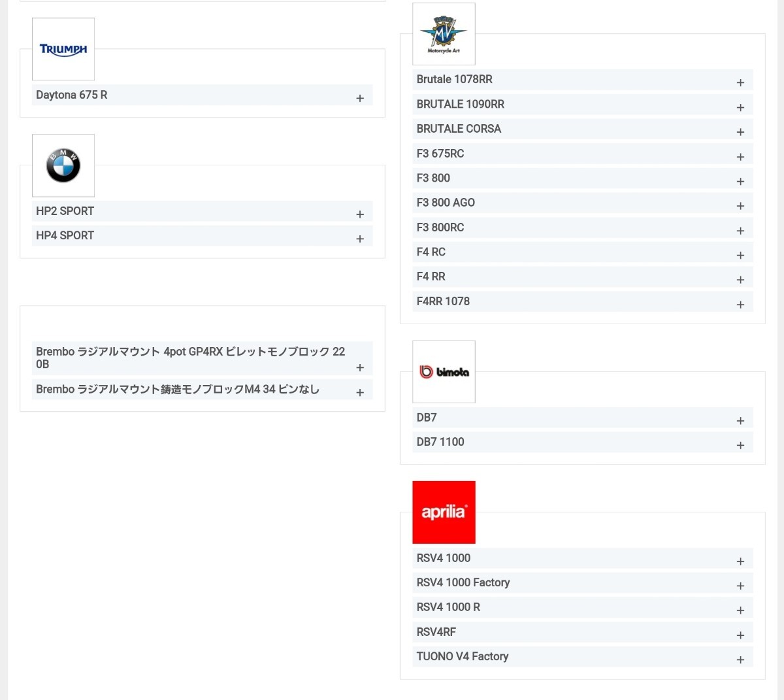
Task: Expand Brembo cast monoblock M4 34 plus icon
Action: [360, 392]
